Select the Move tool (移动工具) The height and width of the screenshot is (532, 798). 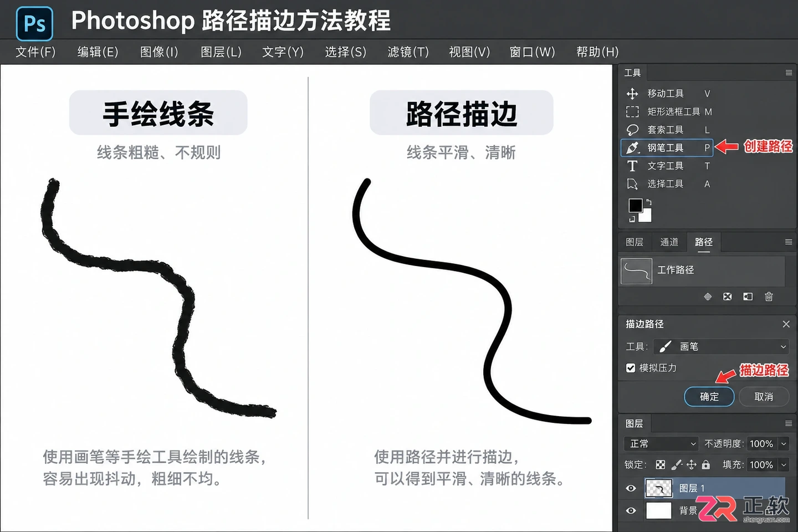tap(668, 94)
